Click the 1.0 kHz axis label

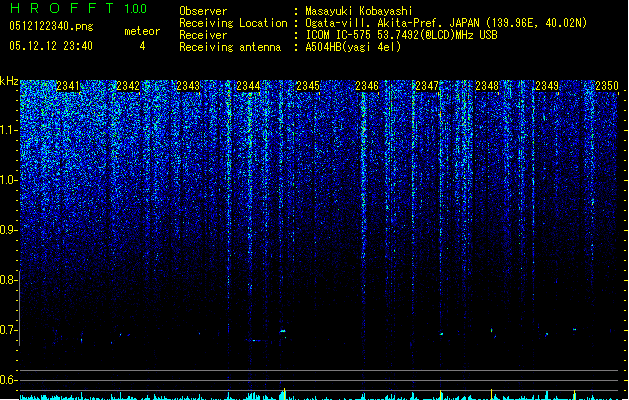click(9, 180)
